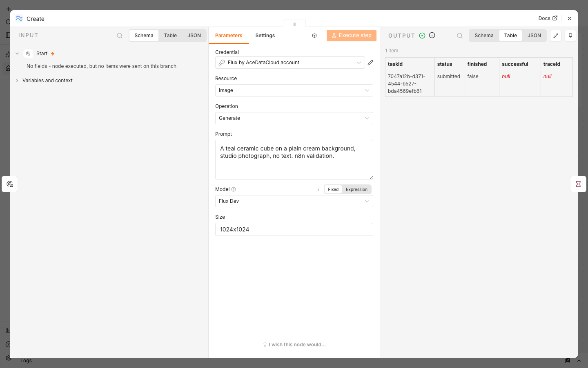Open the logs panel pop-out icon
Screen dimensions: 588x368
click(x=568, y=361)
